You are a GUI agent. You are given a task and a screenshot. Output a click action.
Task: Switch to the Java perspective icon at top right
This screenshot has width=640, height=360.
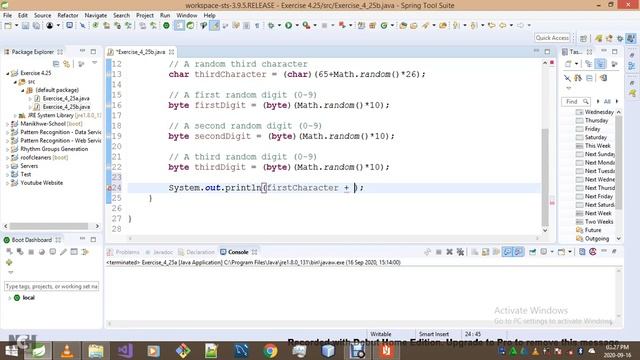pyautogui.click(x=631, y=38)
